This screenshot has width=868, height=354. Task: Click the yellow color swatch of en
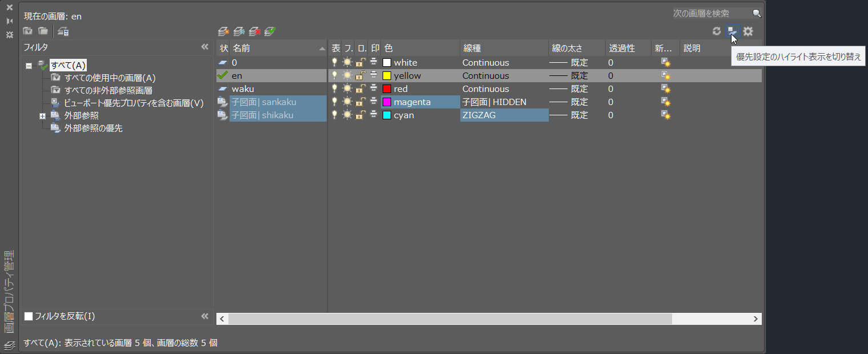(387, 76)
